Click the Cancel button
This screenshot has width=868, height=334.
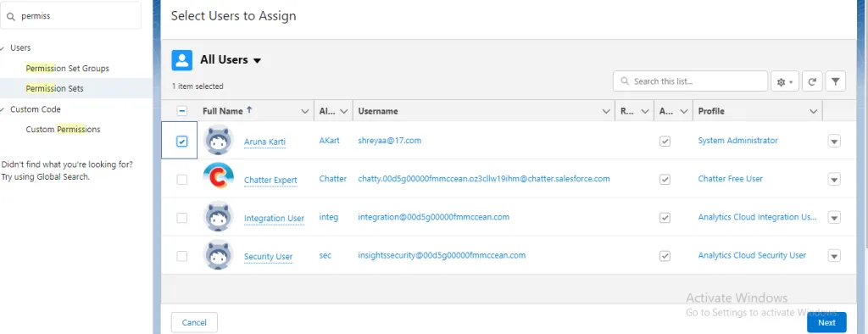click(194, 322)
